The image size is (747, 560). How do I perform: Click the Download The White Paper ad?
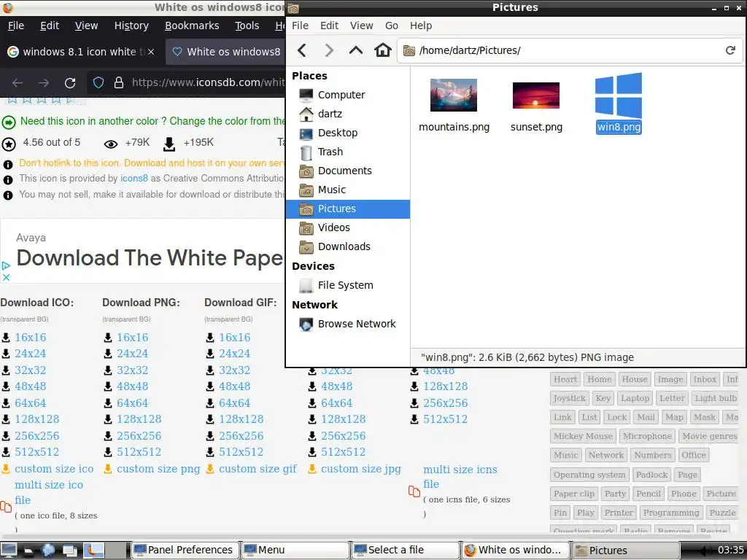click(x=150, y=258)
